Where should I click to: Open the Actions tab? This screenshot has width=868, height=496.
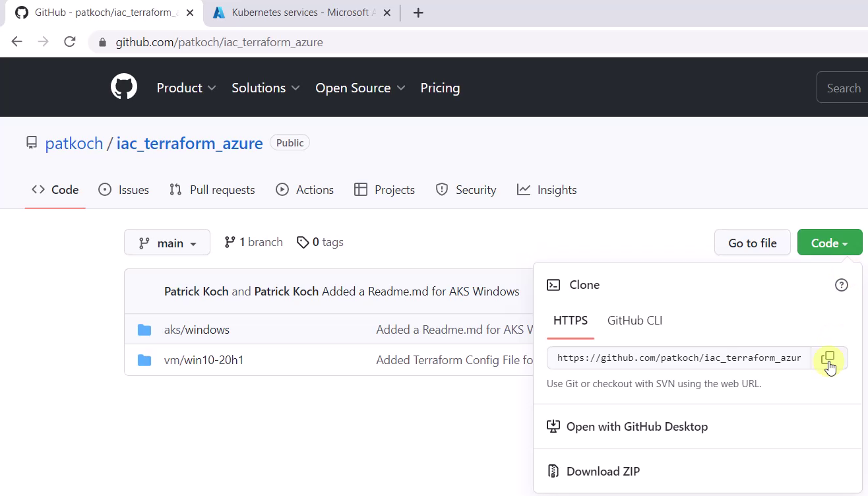point(305,190)
